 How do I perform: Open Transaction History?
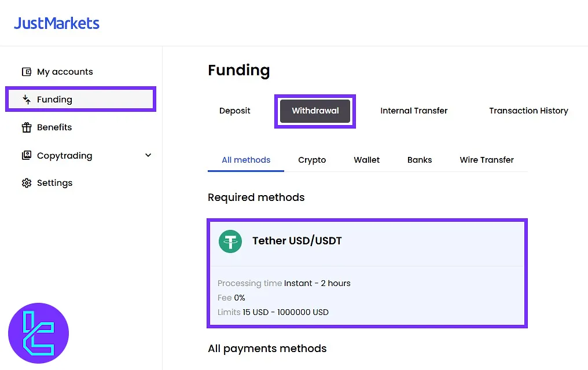[528, 111]
